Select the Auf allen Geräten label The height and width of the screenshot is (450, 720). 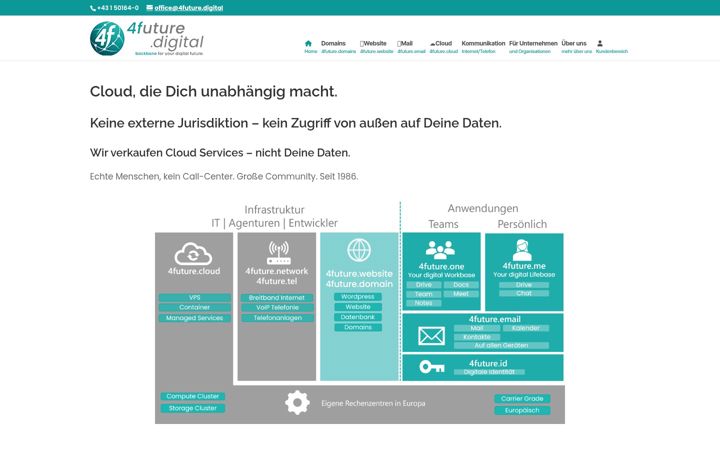(x=501, y=345)
